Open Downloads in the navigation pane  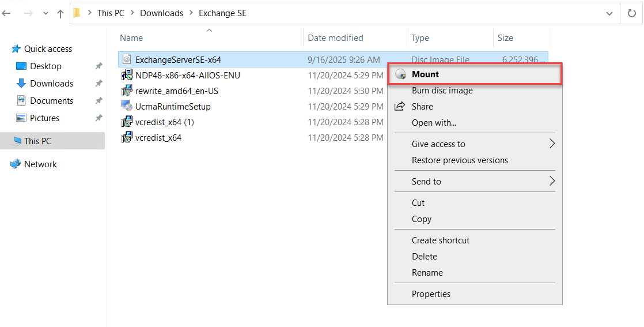click(x=52, y=84)
